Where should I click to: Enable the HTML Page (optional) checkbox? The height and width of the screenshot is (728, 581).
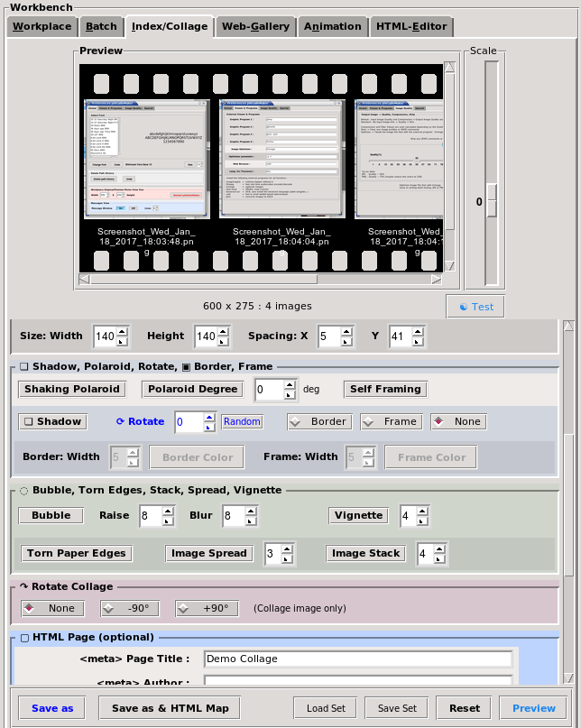(25, 638)
